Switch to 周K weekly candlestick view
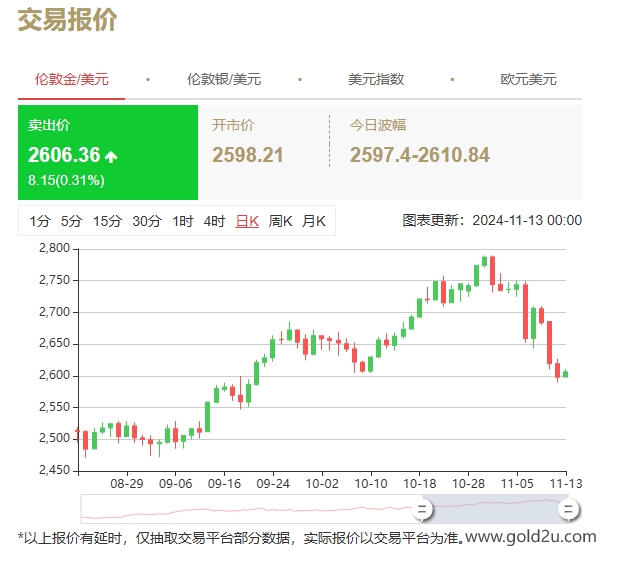The height and width of the screenshot is (563, 628). click(x=280, y=222)
